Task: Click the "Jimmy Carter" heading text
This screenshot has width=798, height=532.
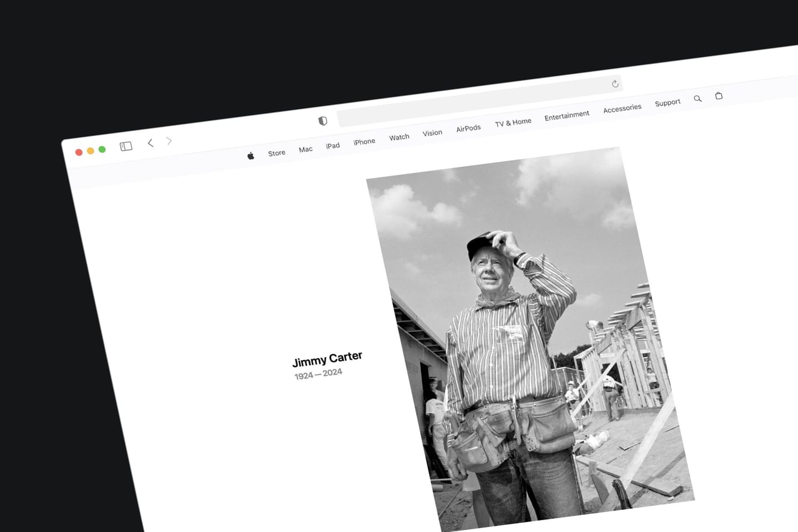Action: (x=327, y=359)
